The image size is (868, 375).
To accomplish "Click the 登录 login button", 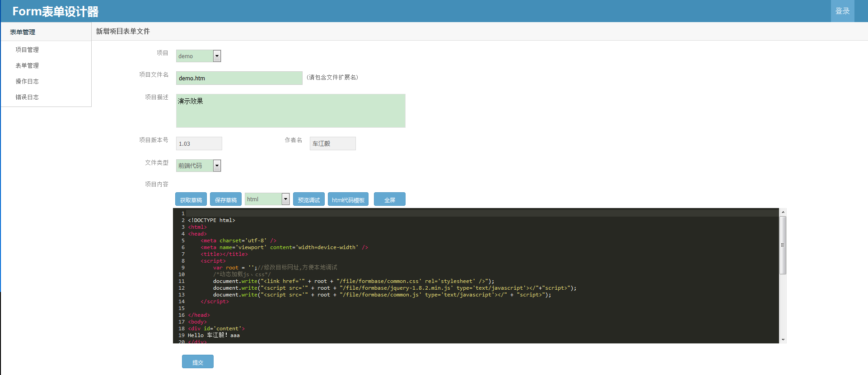I will pos(842,11).
